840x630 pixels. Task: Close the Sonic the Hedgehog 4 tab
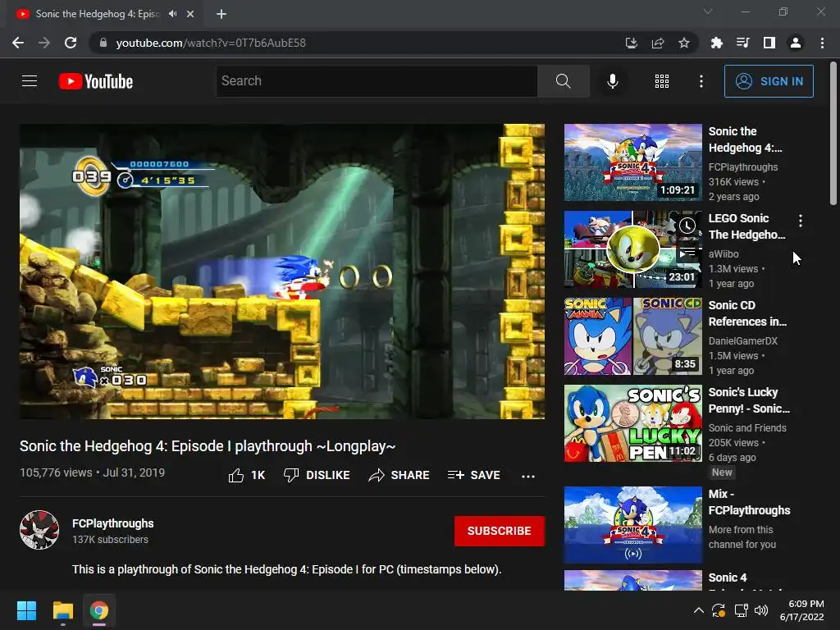[x=190, y=14]
